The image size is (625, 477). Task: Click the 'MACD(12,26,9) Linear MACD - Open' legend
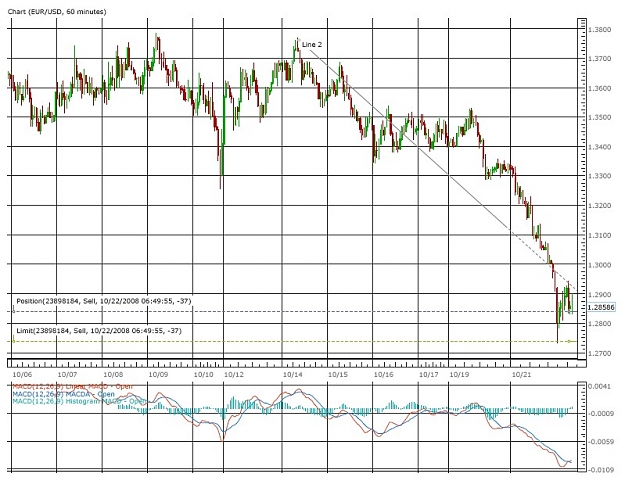pyautogui.click(x=72, y=387)
